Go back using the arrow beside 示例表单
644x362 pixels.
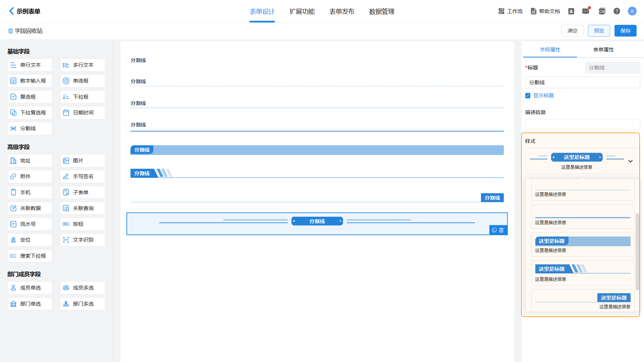tap(11, 11)
